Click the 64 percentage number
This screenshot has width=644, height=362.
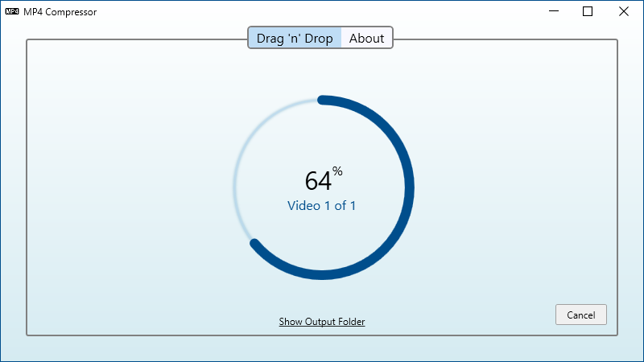[x=318, y=180]
